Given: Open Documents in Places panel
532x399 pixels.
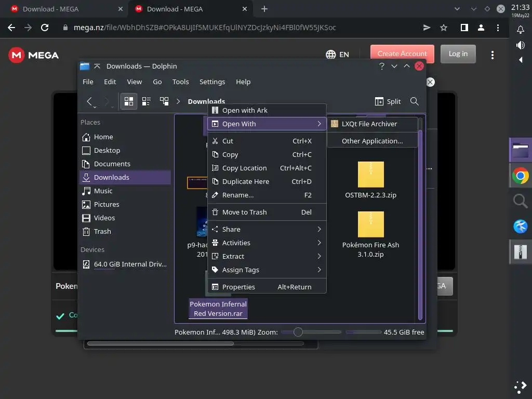Looking at the screenshot, I should coord(125,164).
